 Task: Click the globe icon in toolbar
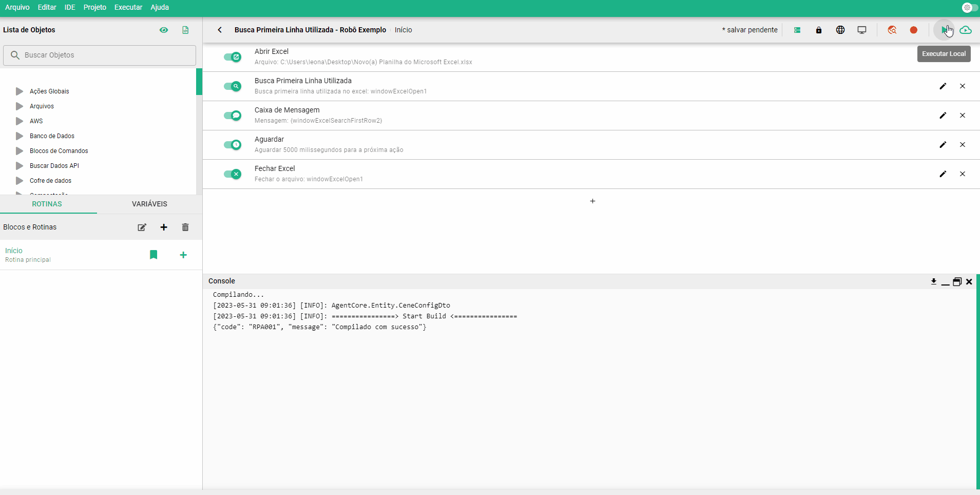point(840,30)
